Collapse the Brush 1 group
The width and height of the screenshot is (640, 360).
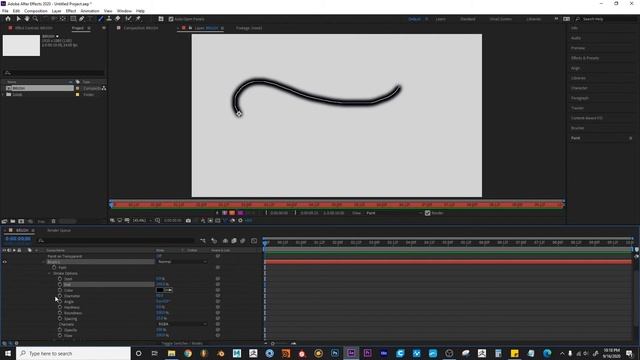[x=44, y=262]
